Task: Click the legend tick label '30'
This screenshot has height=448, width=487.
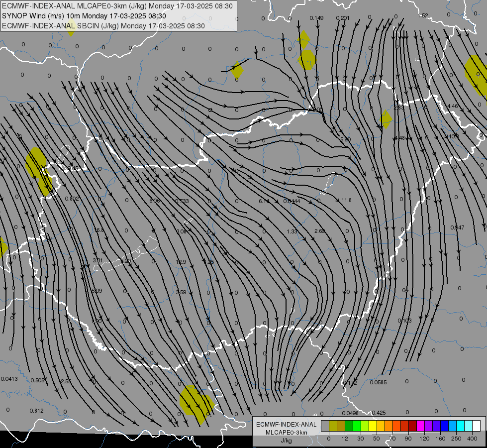Action: (x=361, y=439)
